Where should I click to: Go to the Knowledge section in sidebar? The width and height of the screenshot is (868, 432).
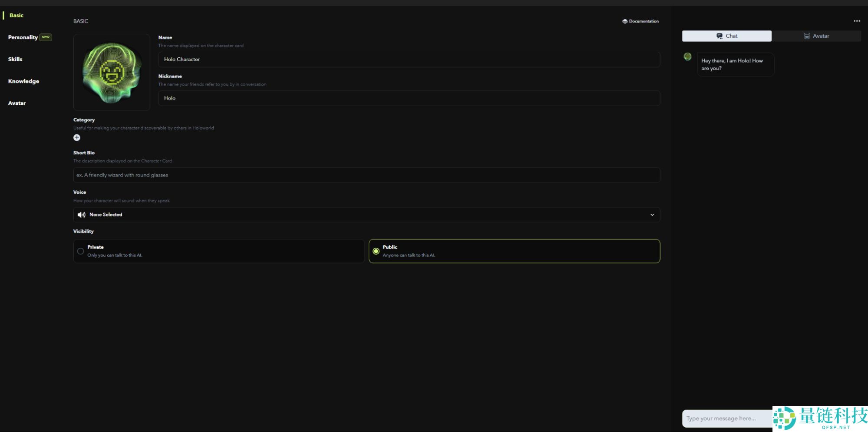coord(23,81)
